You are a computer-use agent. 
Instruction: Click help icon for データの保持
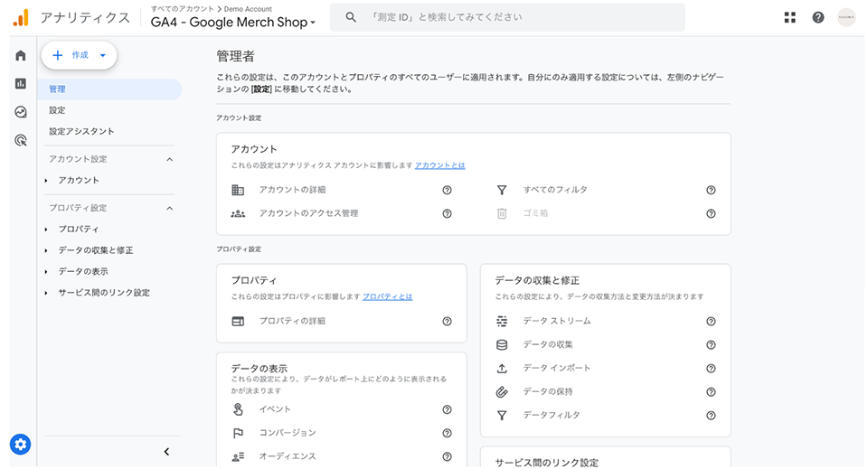(712, 392)
